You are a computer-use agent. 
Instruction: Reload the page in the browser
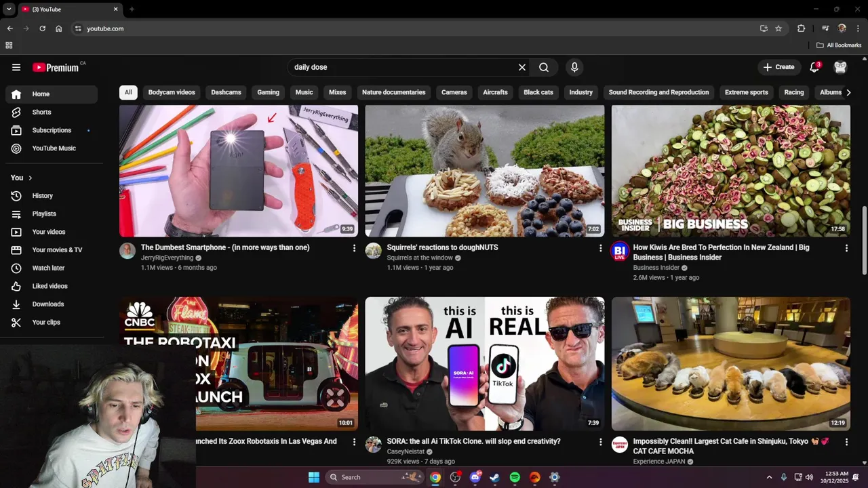[x=42, y=28]
